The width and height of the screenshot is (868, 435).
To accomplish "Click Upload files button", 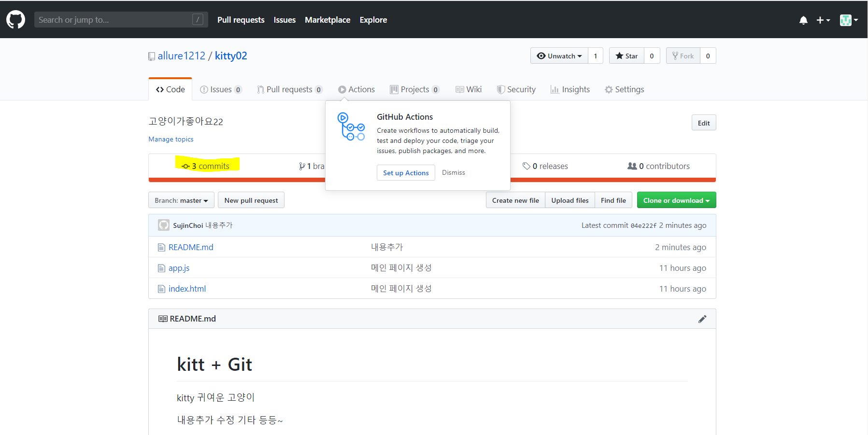I will [570, 200].
